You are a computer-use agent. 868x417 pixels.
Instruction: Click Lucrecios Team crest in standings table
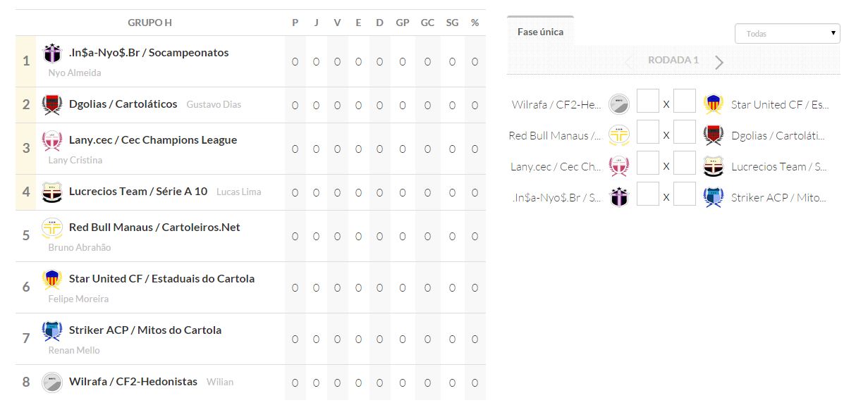pos(52,192)
